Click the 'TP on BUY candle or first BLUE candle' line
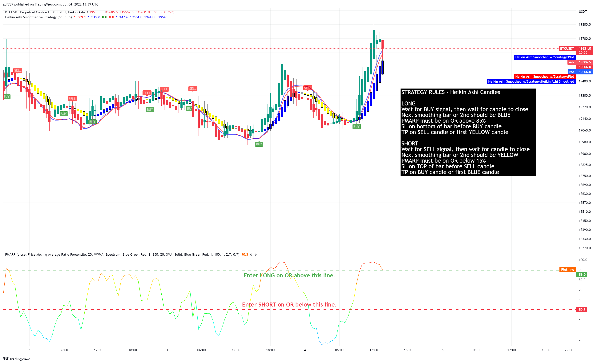 450,172
